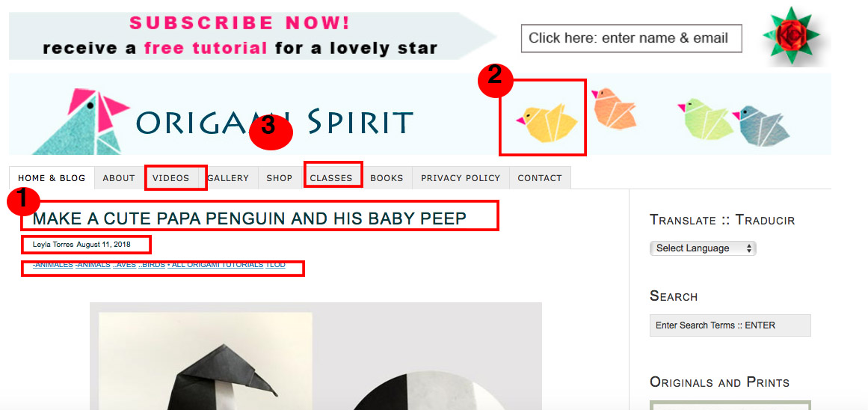The image size is (868, 410).
Task: Click the Enter Search Terms field
Action: pyautogui.click(x=730, y=325)
